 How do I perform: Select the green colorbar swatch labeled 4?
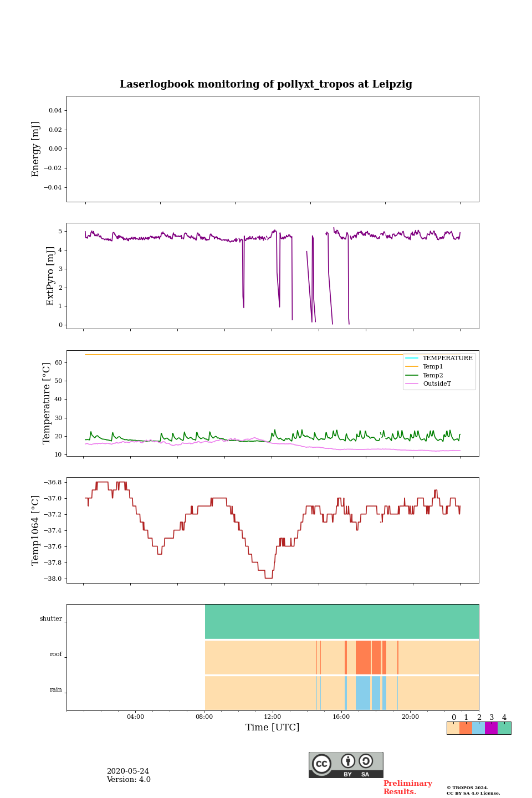(x=504, y=728)
